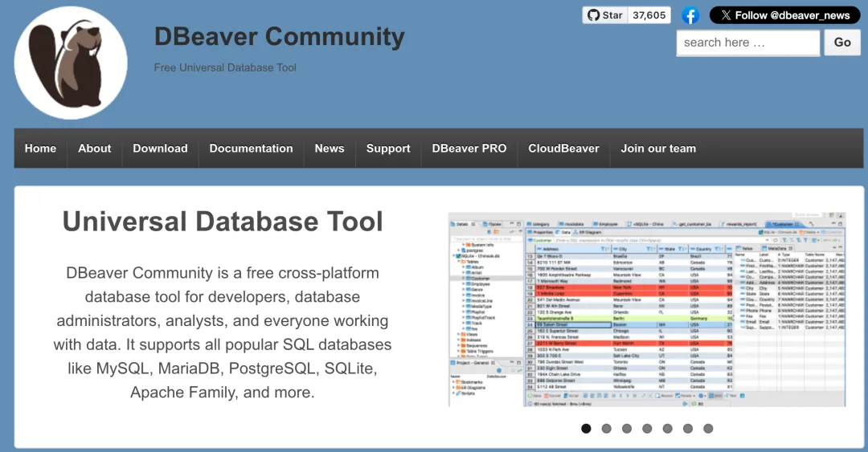Viewport: 868px width, 452px height.
Task: Click the search here input field
Action: click(747, 43)
